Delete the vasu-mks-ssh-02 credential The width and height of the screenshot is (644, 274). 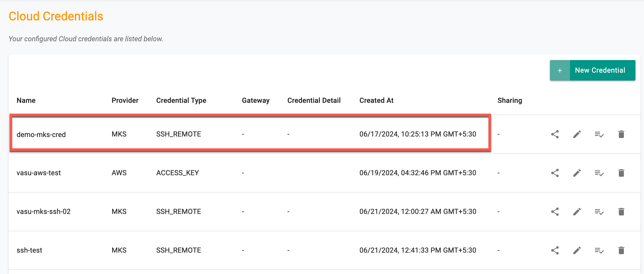pos(621,212)
